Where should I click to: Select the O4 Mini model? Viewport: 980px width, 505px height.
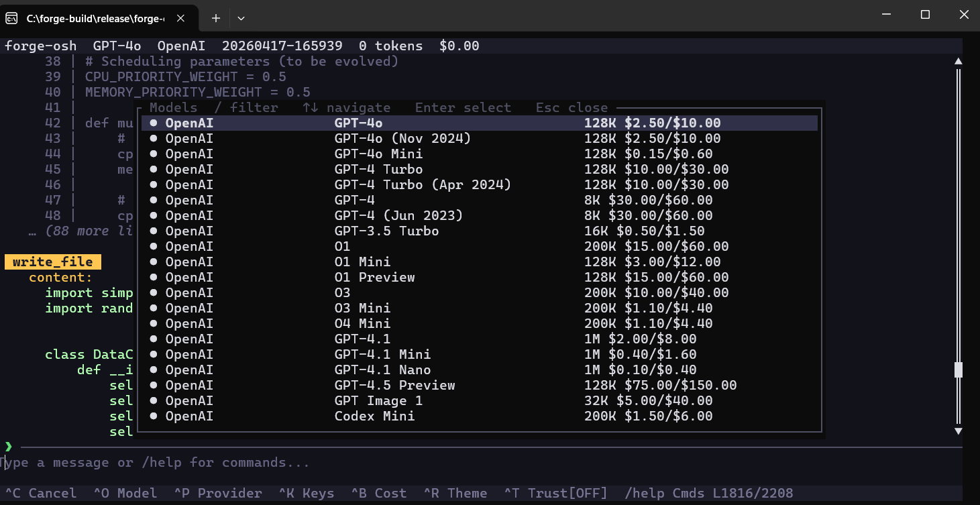(479, 324)
